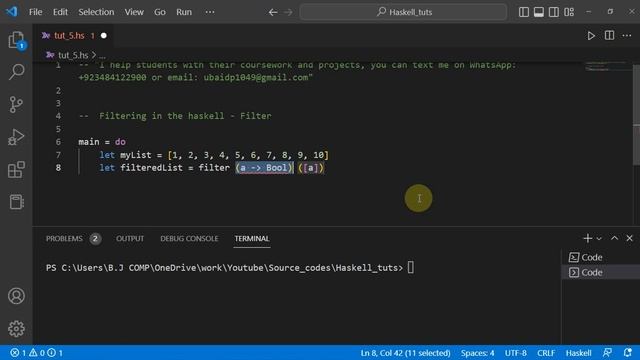Go forward with the right arrow
Image resolution: width=640 pixels, height=360 pixels.
click(288, 12)
